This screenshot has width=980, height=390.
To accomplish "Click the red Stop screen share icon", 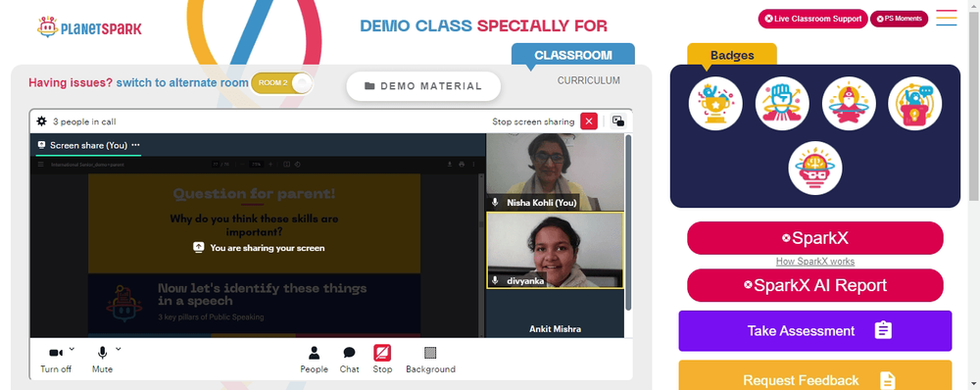I will pos(382,353).
